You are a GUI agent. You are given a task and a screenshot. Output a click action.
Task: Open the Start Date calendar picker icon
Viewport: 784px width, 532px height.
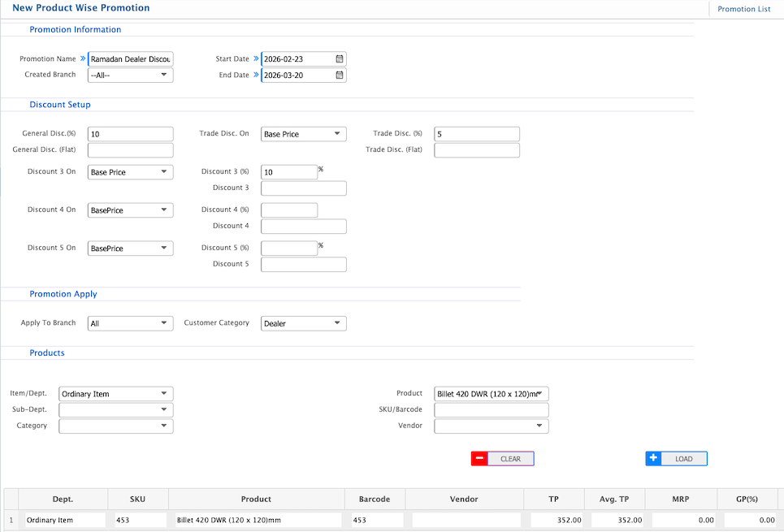pos(340,58)
